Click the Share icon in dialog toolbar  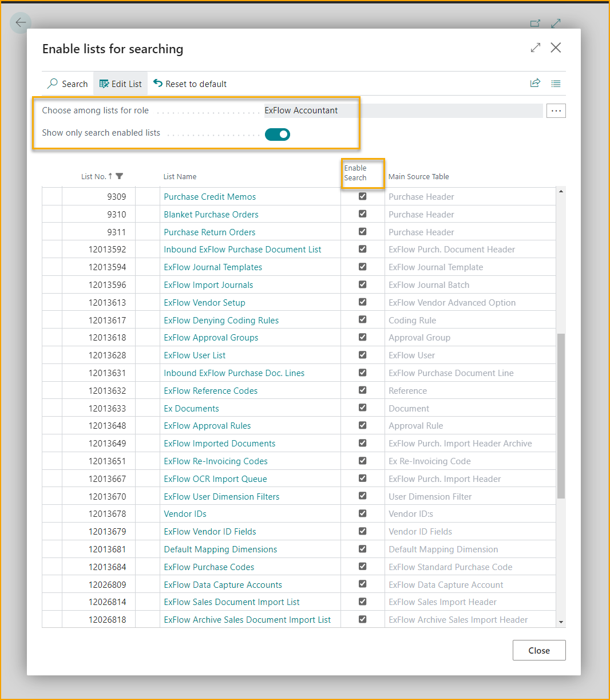tap(535, 84)
